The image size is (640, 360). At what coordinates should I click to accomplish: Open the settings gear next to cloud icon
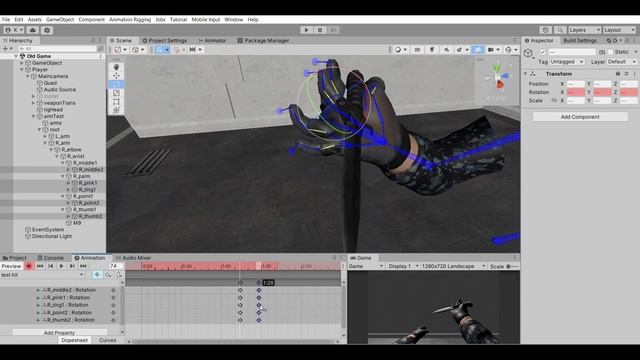(x=47, y=30)
